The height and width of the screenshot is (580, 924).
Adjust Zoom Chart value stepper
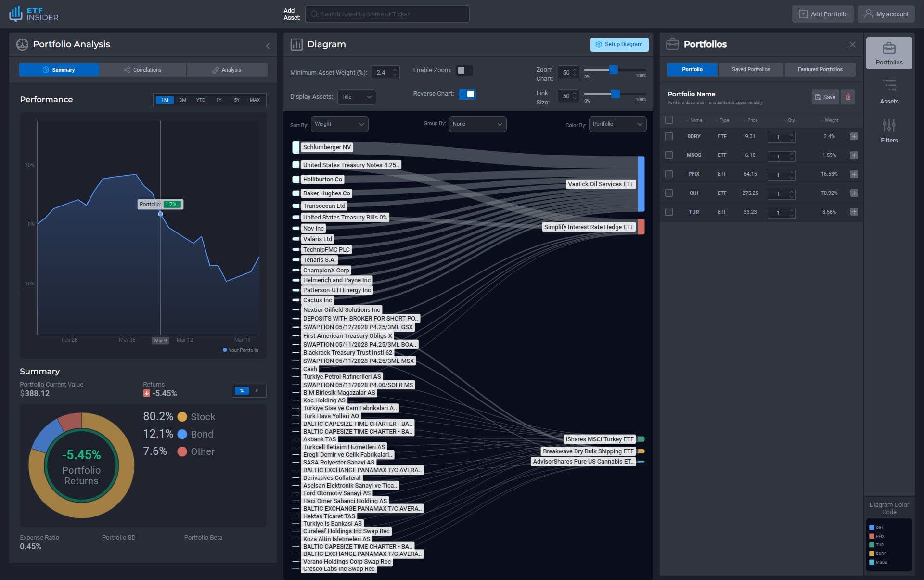(x=574, y=72)
